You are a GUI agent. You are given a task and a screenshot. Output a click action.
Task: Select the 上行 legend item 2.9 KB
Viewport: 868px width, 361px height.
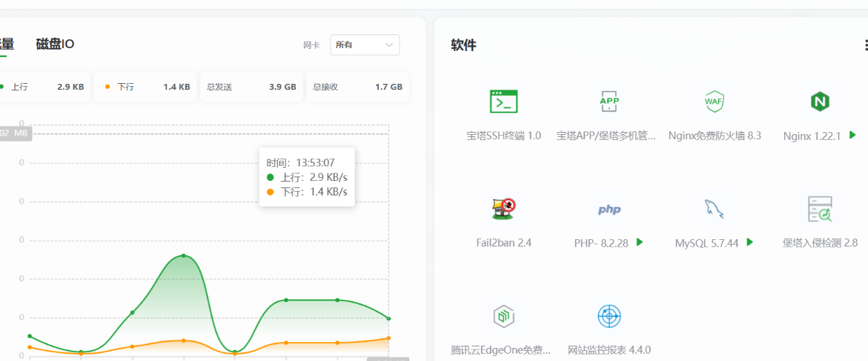[x=43, y=87]
